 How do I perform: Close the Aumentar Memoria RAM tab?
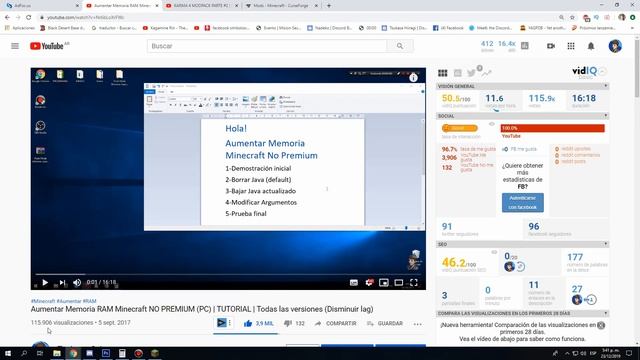pyautogui.click(x=157, y=6)
